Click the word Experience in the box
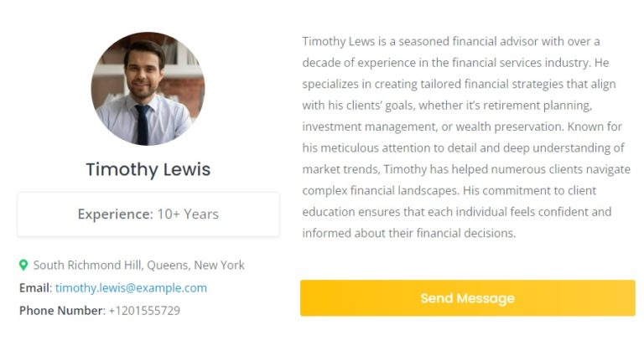This screenshot has width=644, height=346. point(114,214)
